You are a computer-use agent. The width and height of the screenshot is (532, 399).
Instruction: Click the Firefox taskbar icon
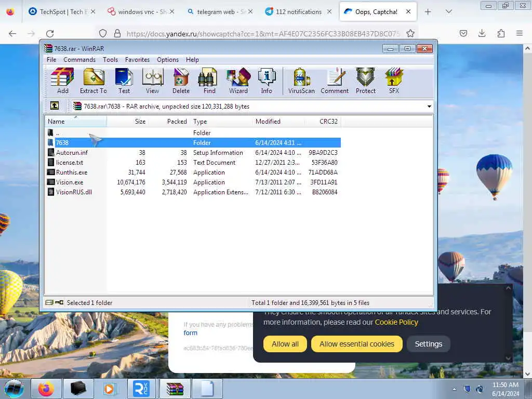pos(46,389)
